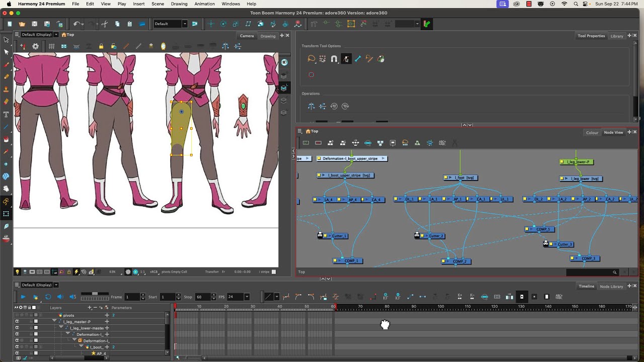Toggle the grid icon in Camera toolbar
The width and height of the screenshot is (644, 362).
[51, 46]
